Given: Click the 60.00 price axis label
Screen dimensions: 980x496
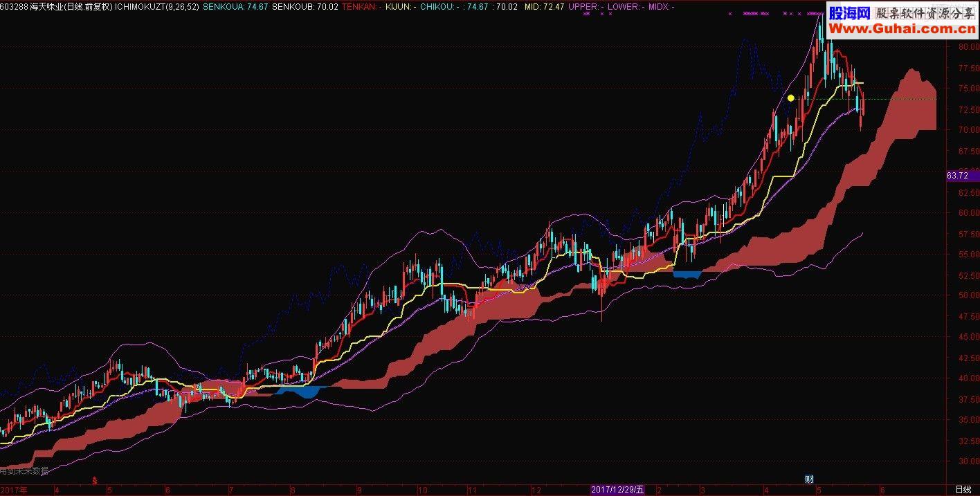Looking at the screenshot, I should 968,213.
